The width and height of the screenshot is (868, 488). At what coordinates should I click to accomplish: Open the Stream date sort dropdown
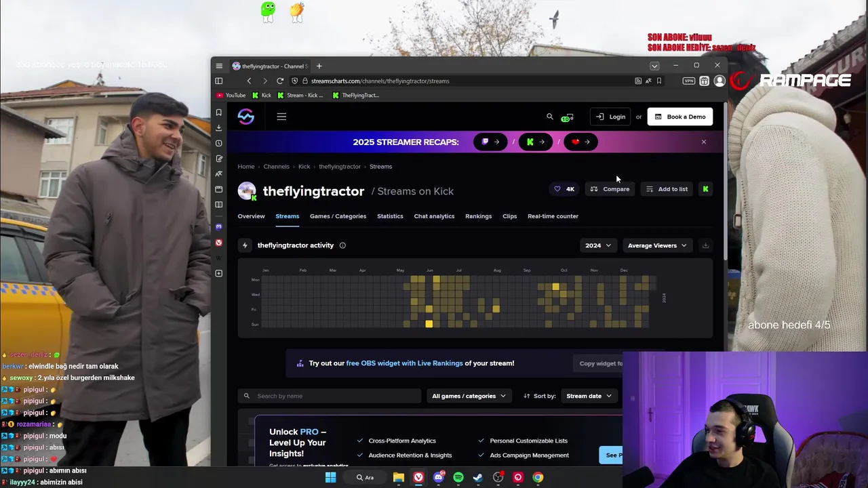coord(589,396)
